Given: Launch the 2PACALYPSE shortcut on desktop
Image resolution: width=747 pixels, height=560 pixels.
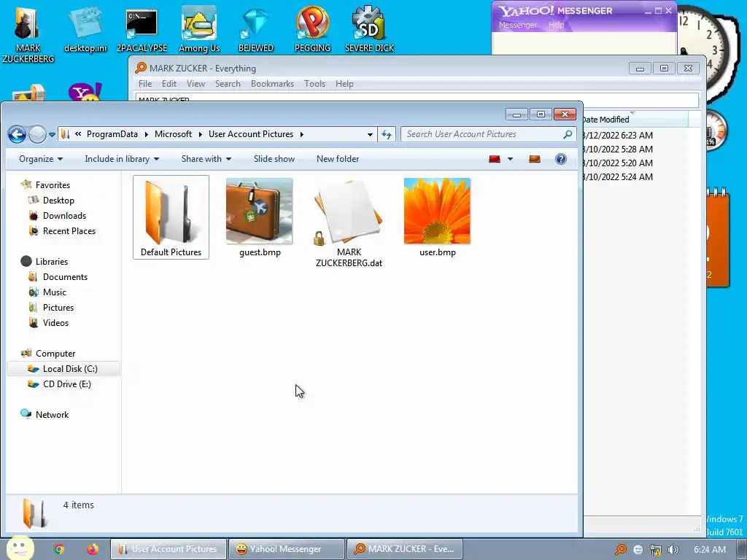Looking at the screenshot, I should coord(142,29).
